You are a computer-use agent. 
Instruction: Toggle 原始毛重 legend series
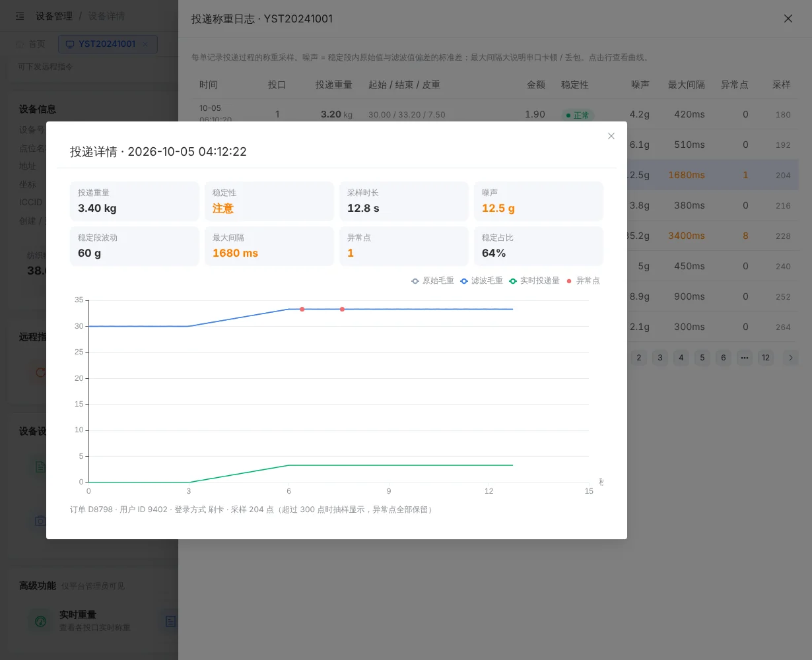(x=432, y=280)
